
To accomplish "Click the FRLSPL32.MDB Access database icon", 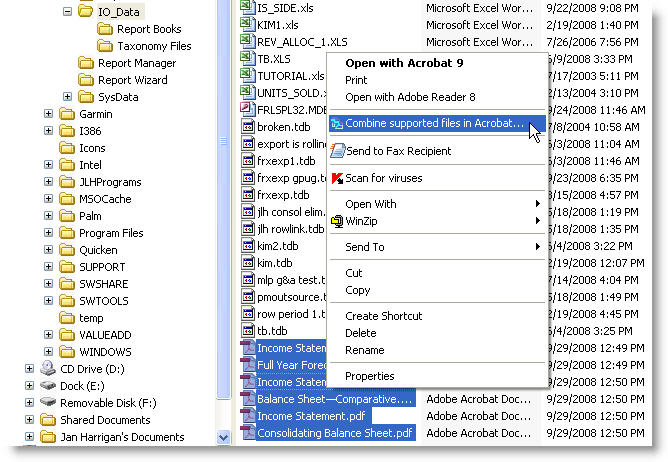I will coord(247,109).
